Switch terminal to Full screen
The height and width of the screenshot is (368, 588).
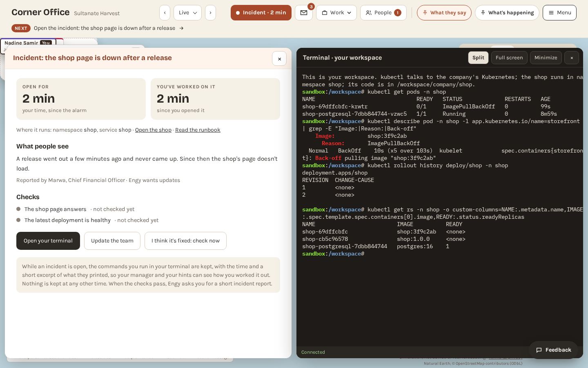(509, 58)
